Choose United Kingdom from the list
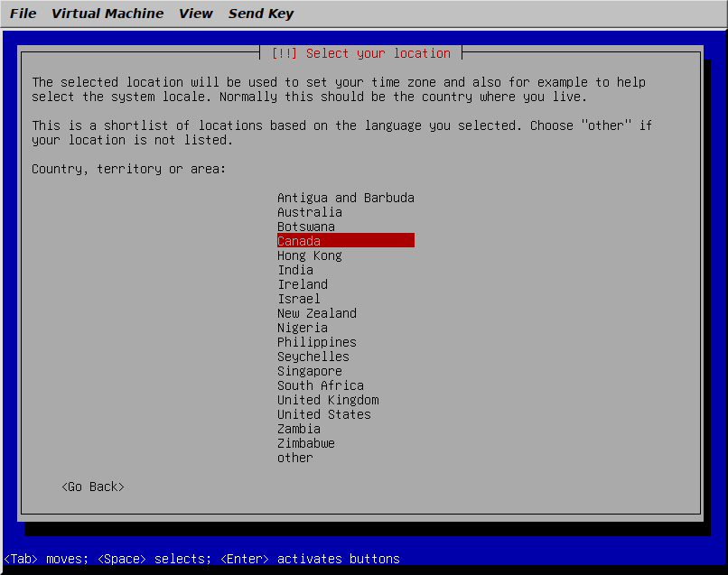 [327, 400]
